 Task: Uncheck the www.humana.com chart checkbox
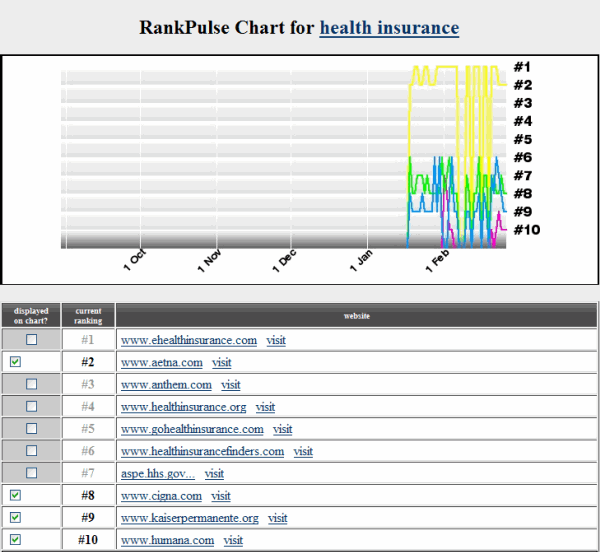(x=15, y=540)
